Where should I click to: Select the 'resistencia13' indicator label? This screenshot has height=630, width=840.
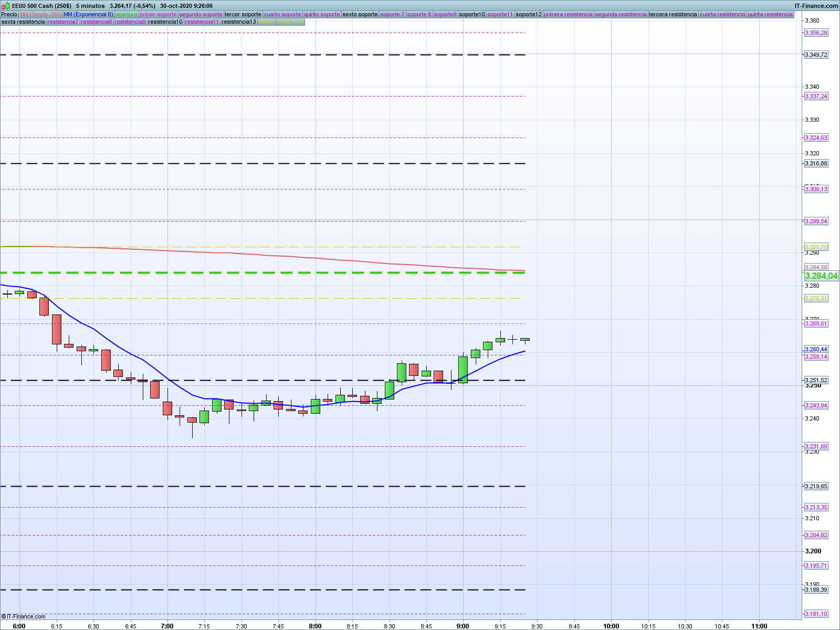point(239,22)
